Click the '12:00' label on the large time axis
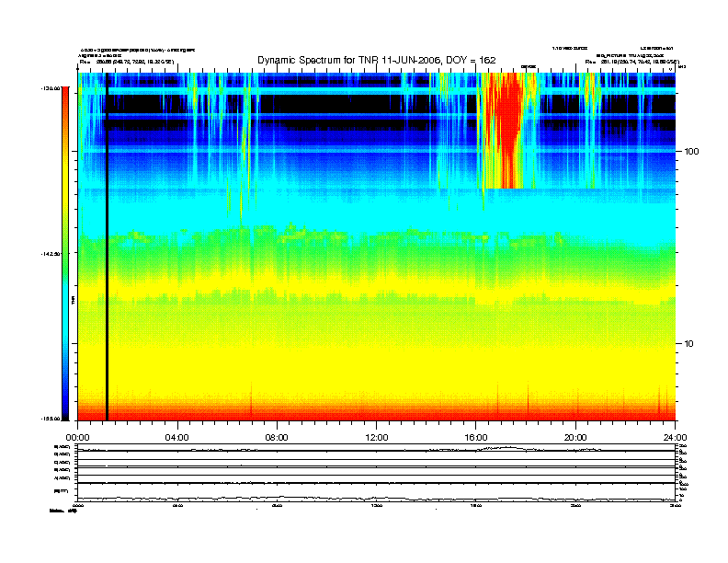The height and width of the screenshot is (563, 728). [377, 438]
